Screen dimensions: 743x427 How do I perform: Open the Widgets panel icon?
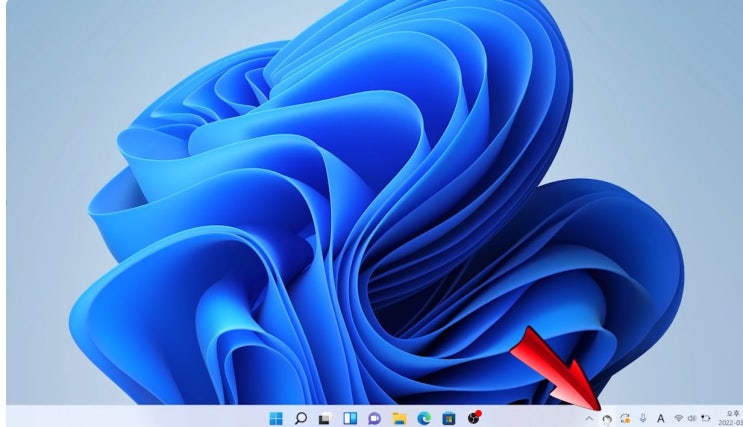(x=350, y=418)
